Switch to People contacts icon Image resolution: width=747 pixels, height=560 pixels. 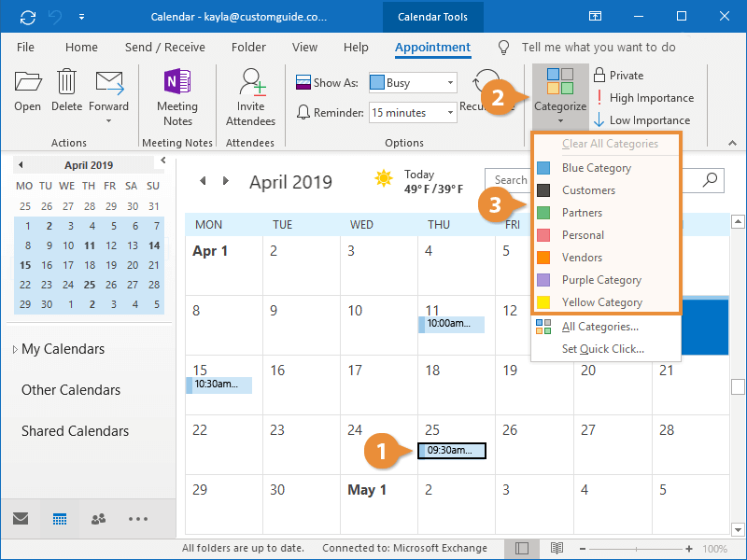click(99, 519)
